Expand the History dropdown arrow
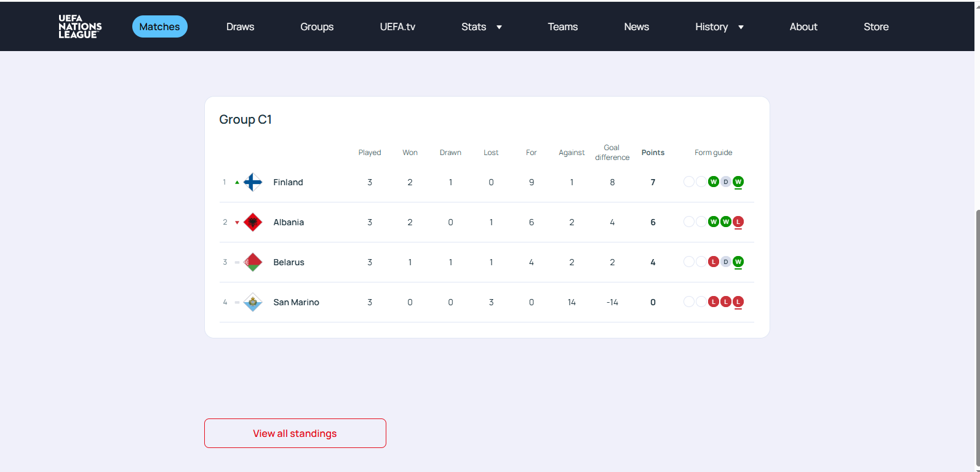980x472 pixels. tap(741, 27)
